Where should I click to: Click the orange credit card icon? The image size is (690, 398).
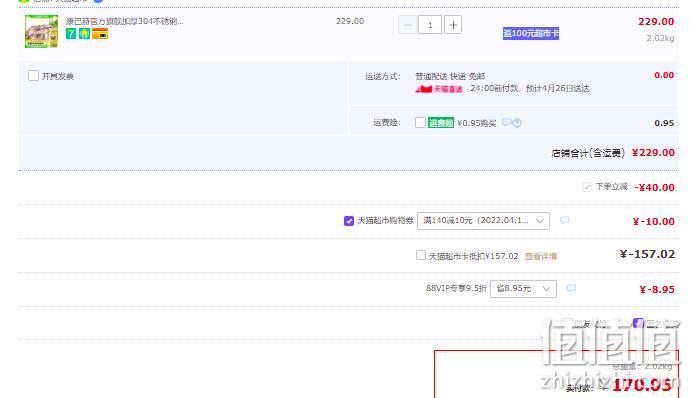100,33
